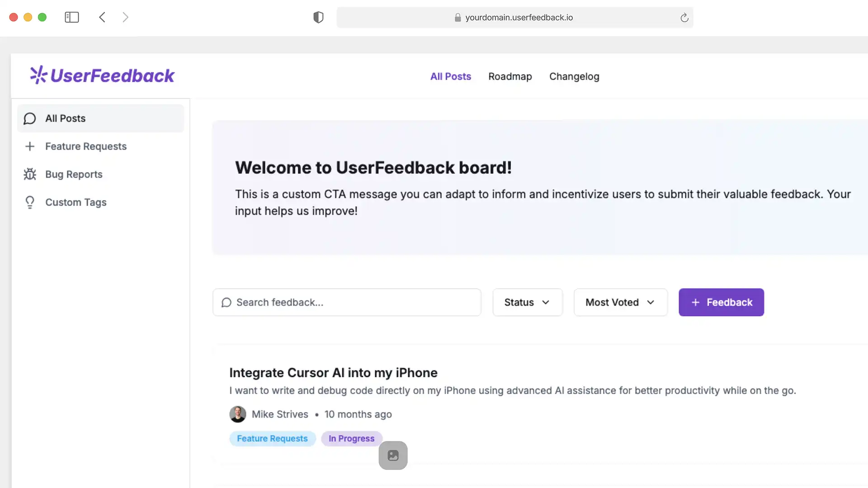Click the All Posts top navigation tab

[450, 76]
